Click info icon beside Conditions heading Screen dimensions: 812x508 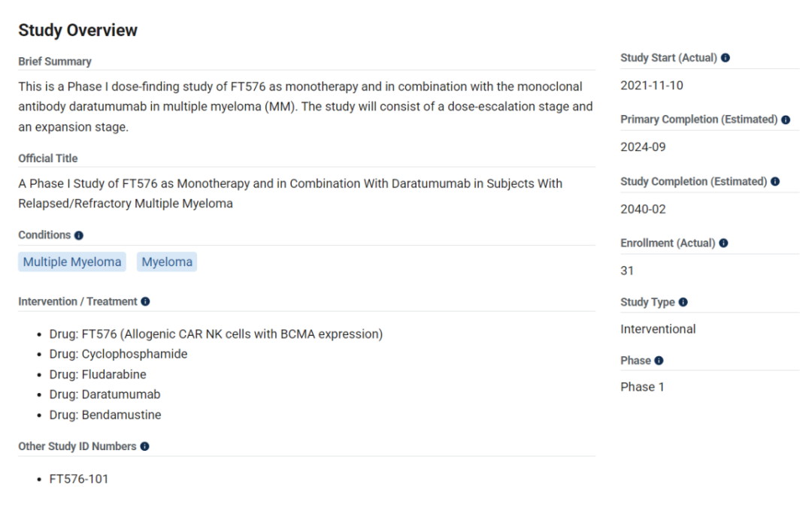coord(79,236)
